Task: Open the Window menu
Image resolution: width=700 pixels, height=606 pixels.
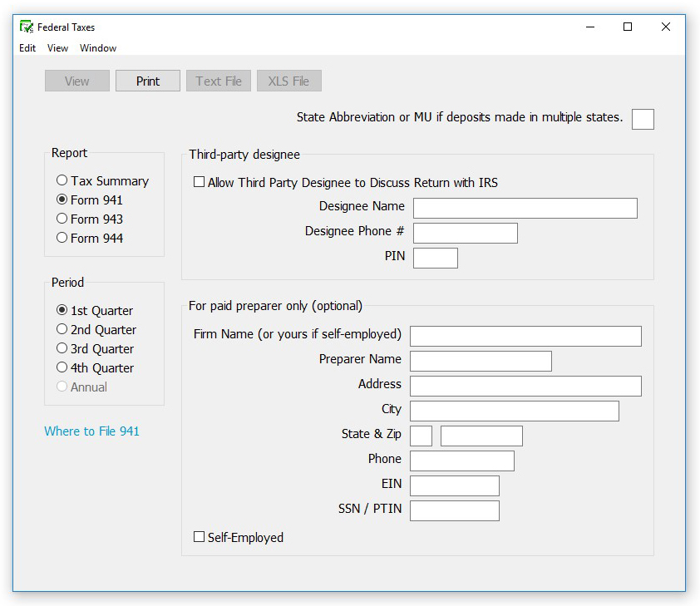Action: pos(98,47)
